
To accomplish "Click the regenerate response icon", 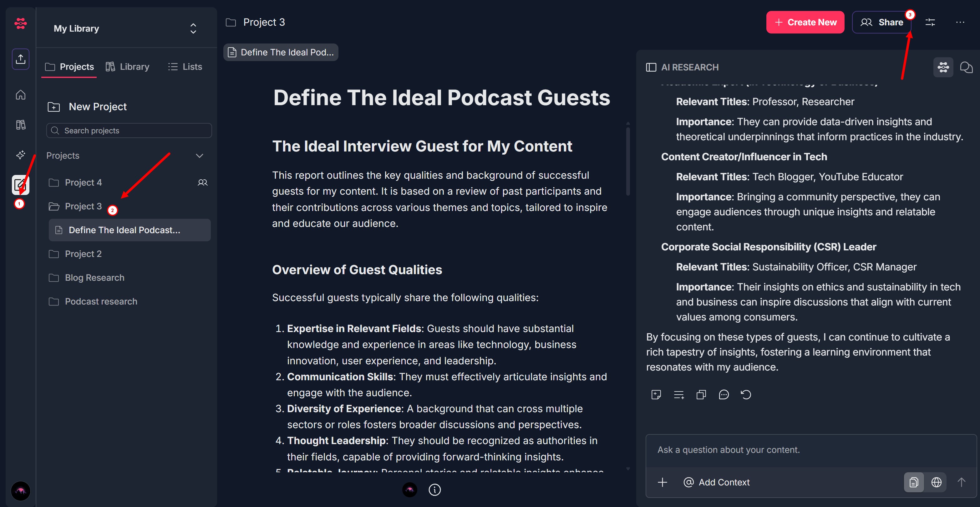I will click(x=746, y=395).
